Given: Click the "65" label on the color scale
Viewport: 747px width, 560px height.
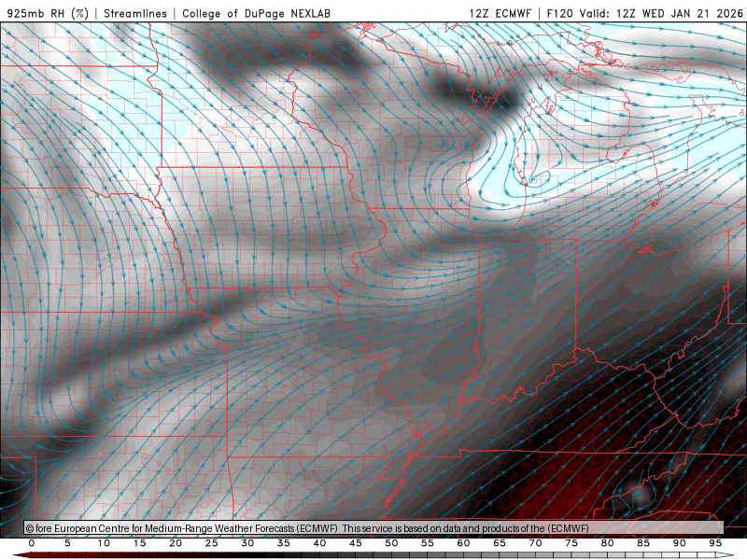Looking at the screenshot, I should (500, 543).
